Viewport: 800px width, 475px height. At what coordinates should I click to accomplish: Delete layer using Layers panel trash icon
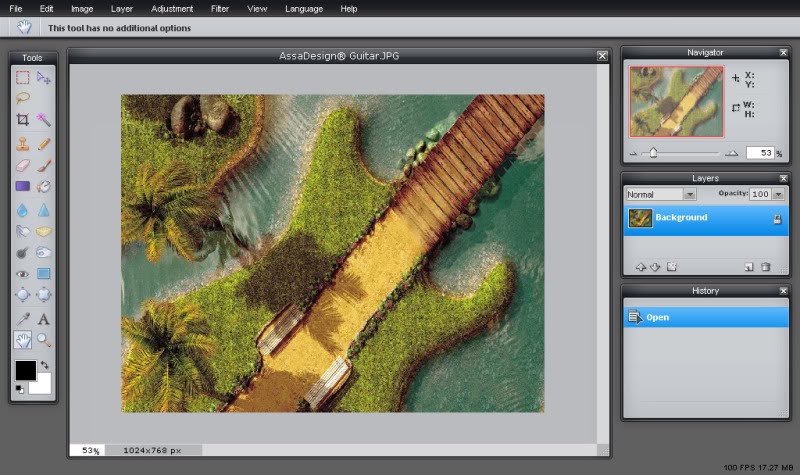click(766, 267)
